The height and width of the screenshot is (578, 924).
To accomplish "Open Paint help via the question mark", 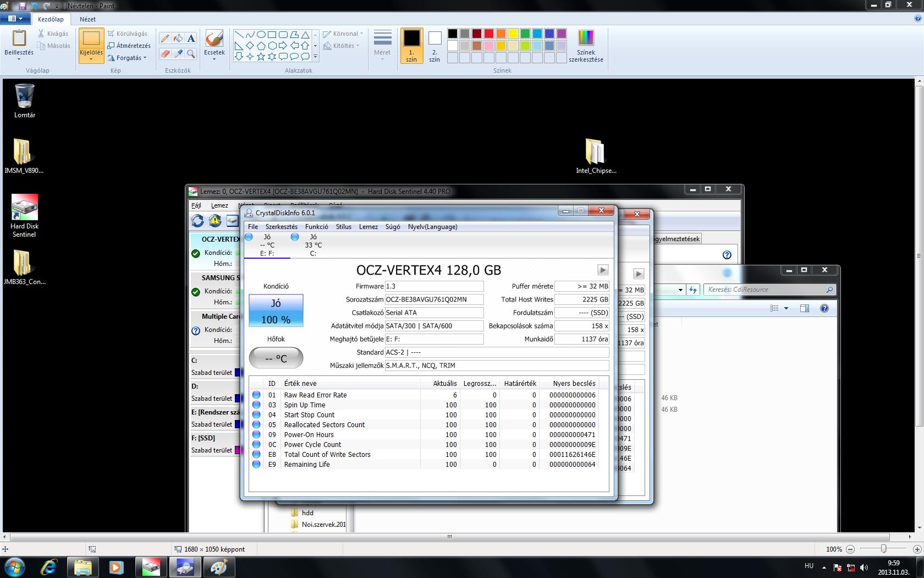I will 917,19.
